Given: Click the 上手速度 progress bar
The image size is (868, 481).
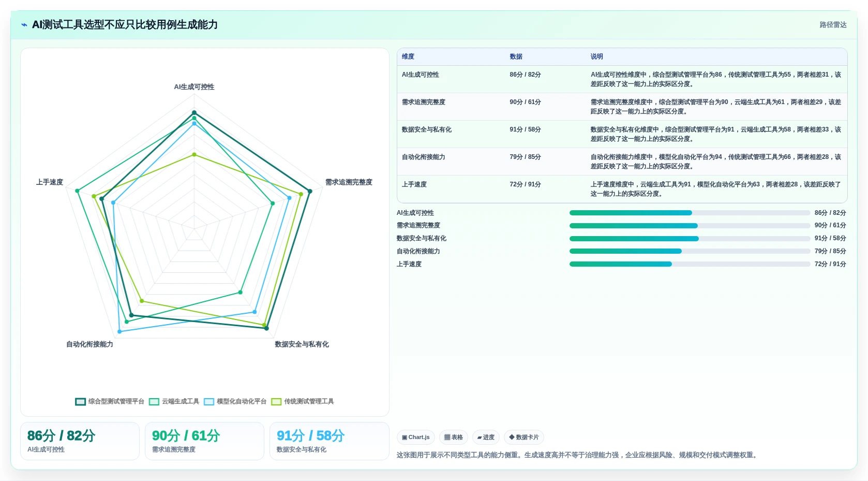Looking at the screenshot, I should (x=690, y=264).
